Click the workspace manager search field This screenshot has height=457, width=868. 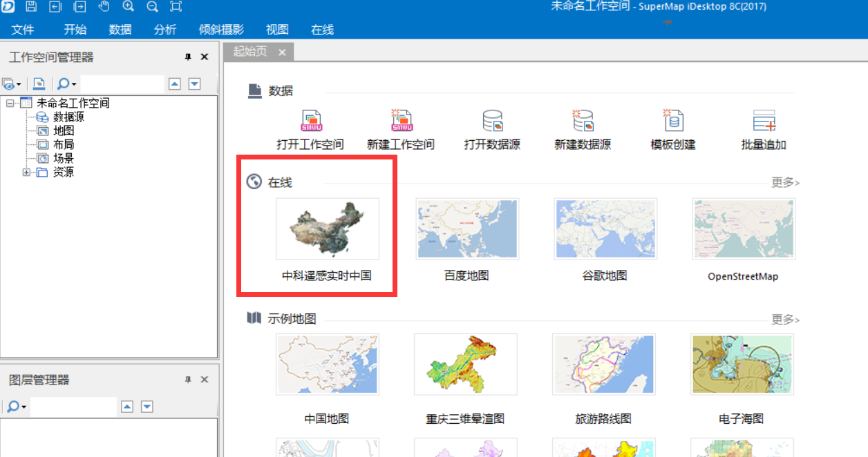[122, 84]
